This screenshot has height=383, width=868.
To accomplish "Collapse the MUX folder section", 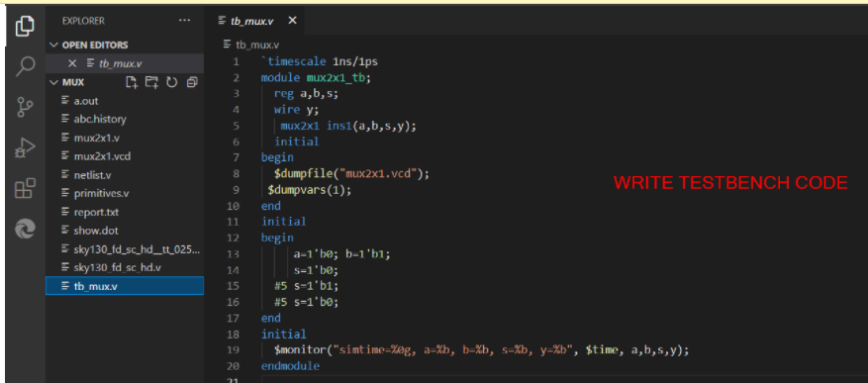I will click(53, 82).
